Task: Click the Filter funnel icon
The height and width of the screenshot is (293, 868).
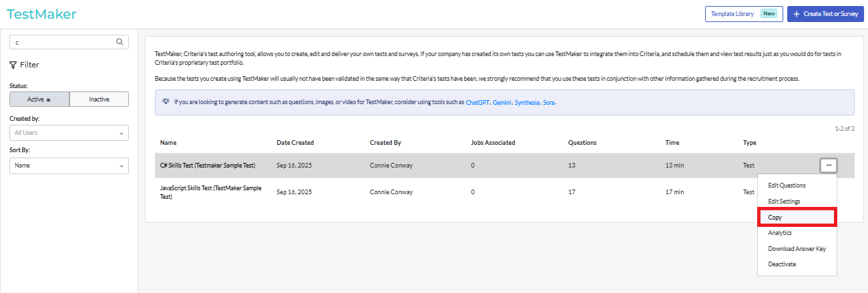Action: pyautogui.click(x=13, y=65)
